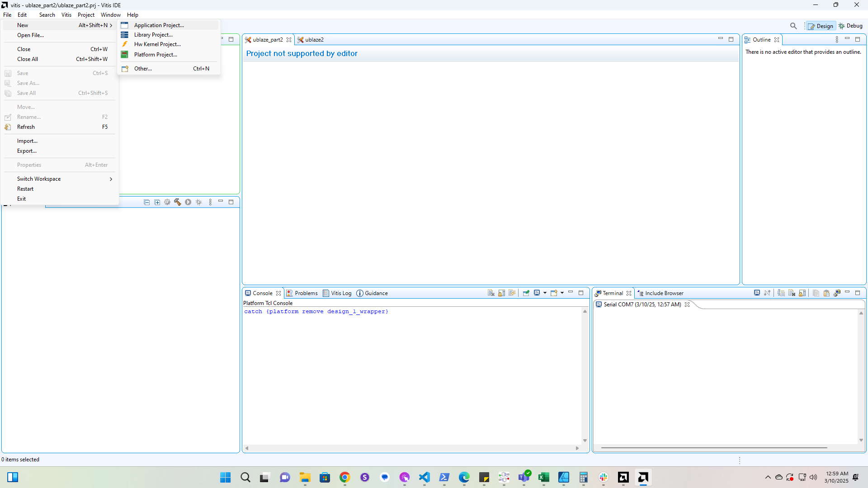Click the console horizontal scrollbar

[411, 448]
